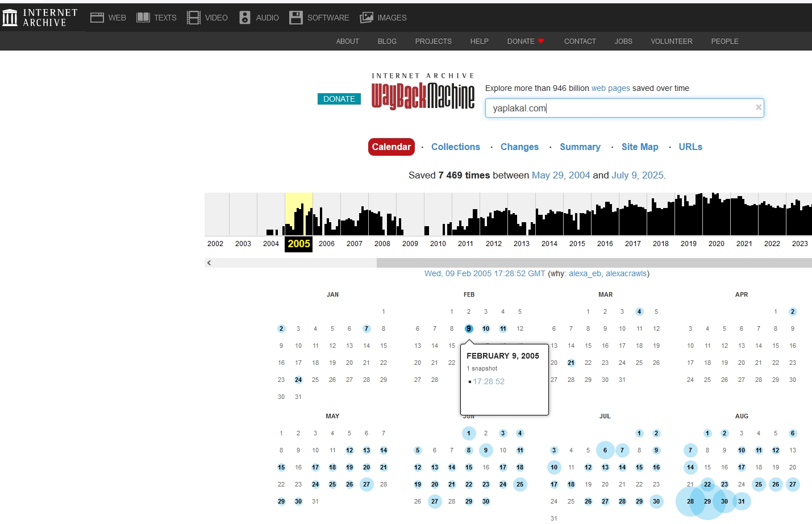
Task: Select July 6 snapshot day
Action: [x=605, y=450]
